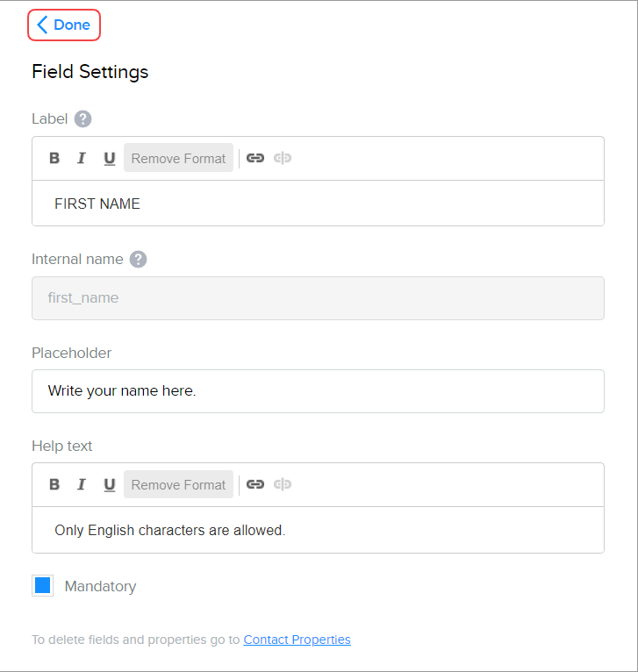The width and height of the screenshot is (638, 672).
Task: Click the Help text editing area
Action: pos(318,530)
